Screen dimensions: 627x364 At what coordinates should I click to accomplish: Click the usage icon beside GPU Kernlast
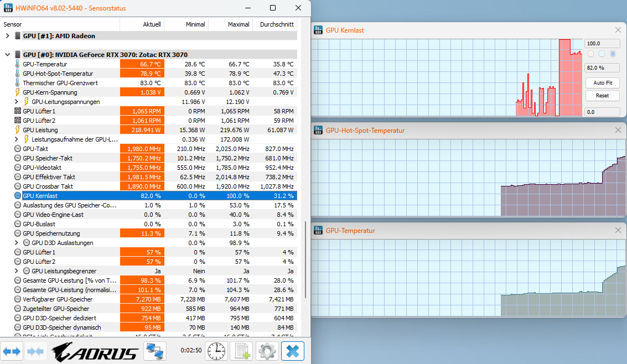pos(18,195)
